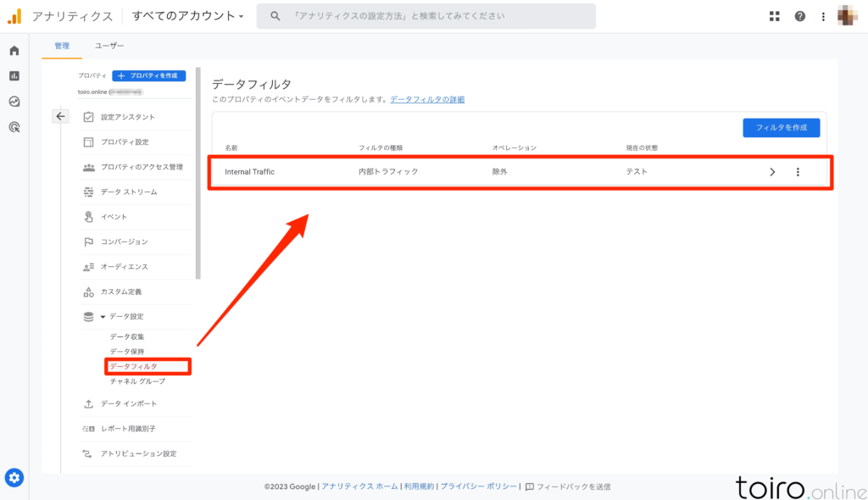Open the Explore icon in left rail

coord(14,102)
